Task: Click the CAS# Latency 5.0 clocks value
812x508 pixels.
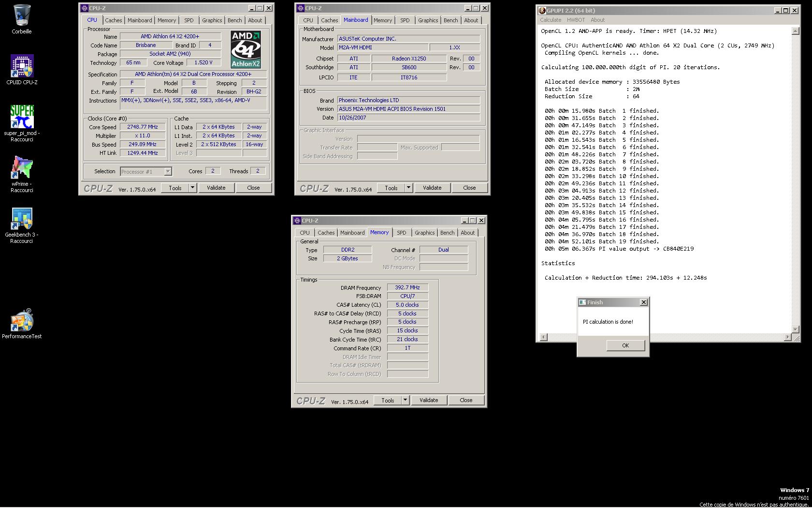Action: 407,305
